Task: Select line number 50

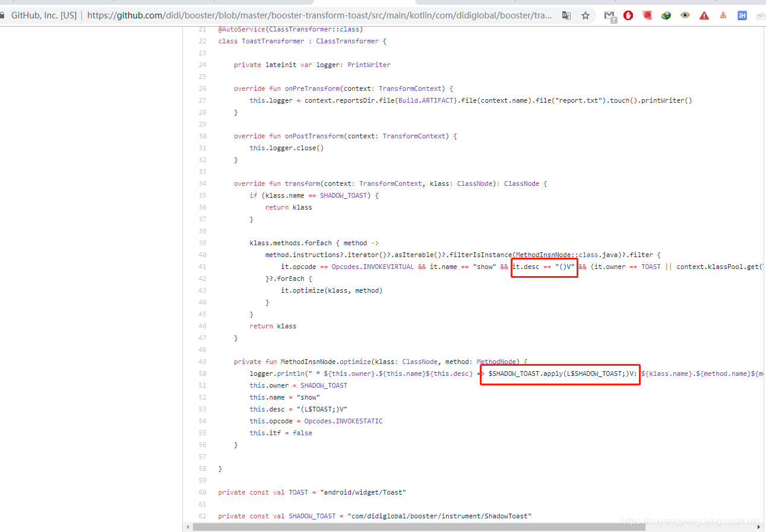Action: tap(202, 373)
